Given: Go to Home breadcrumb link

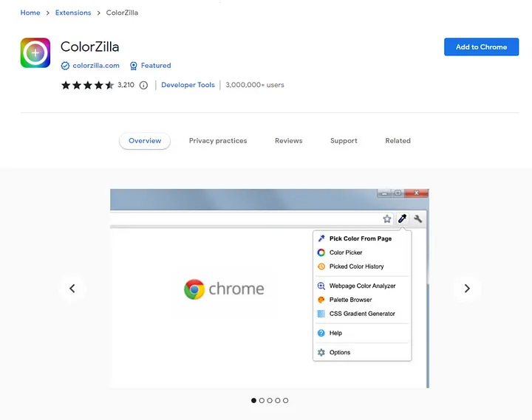Looking at the screenshot, I should tap(30, 13).
